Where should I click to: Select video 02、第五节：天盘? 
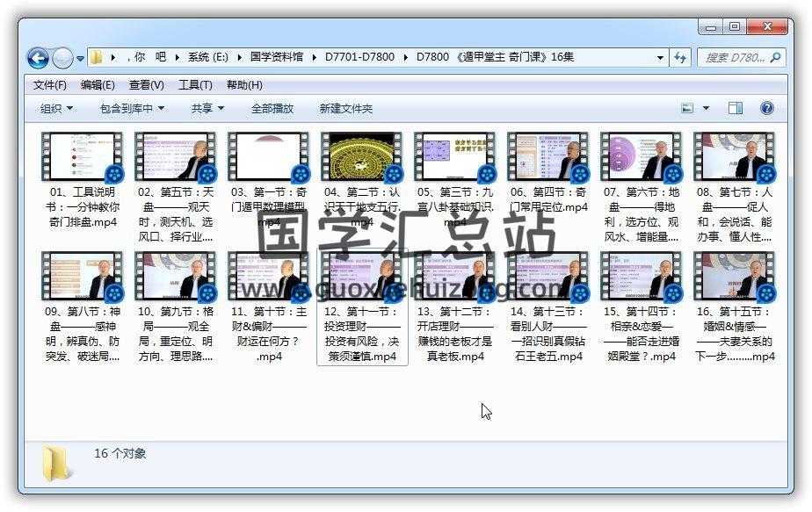click(x=176, y=187)
